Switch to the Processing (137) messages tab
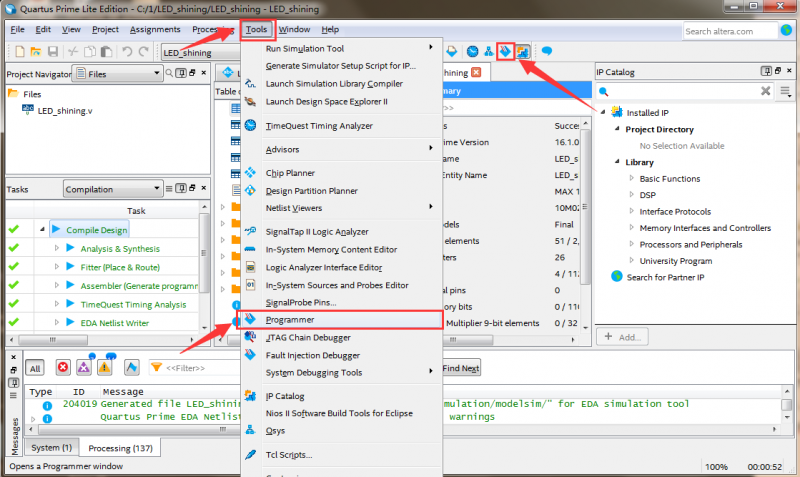 120,448
